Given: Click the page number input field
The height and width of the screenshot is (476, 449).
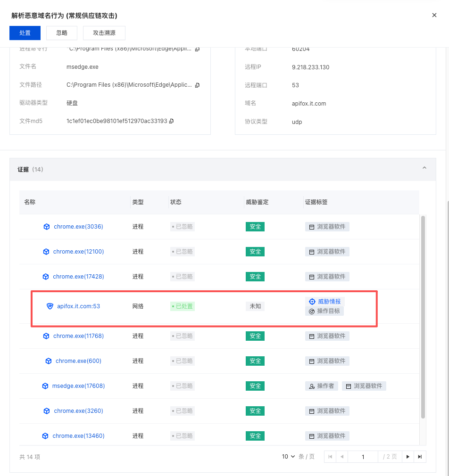Looking at the screenshot, I should (363, 456).
